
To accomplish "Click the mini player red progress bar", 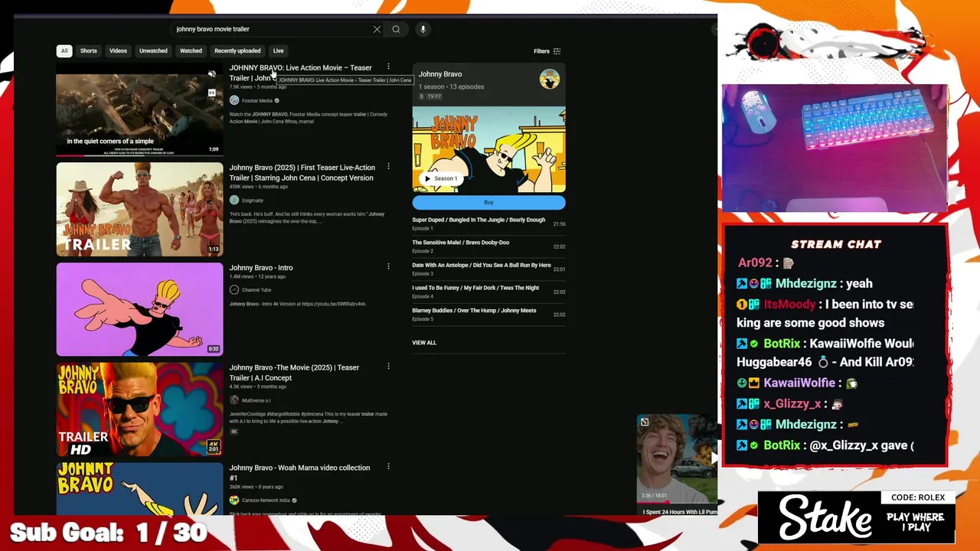I will [677, 504].
